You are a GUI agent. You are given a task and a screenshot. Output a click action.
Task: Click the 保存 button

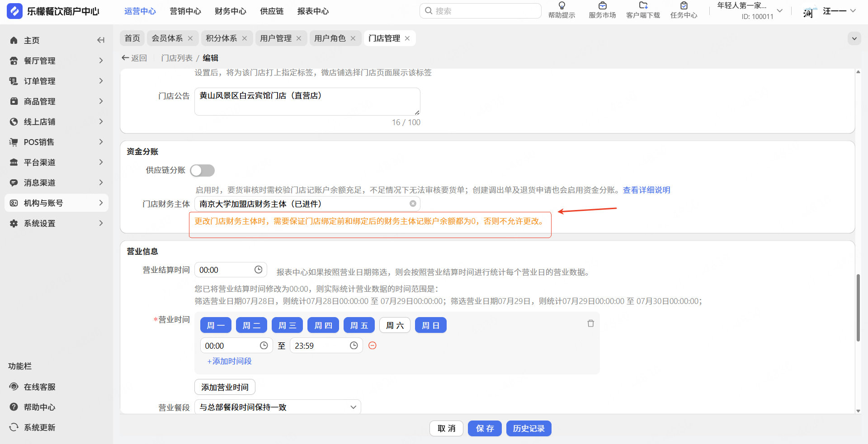[485, 428]
